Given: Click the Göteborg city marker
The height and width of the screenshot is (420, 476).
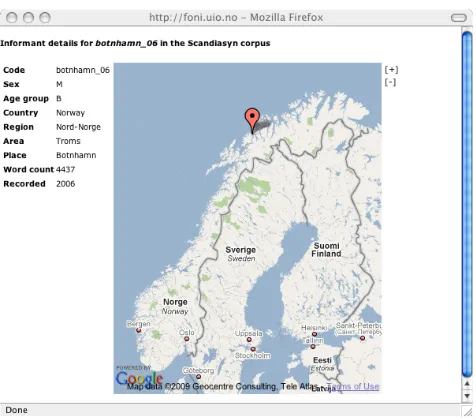Looking at the screenshot, I should coord(198,377).
